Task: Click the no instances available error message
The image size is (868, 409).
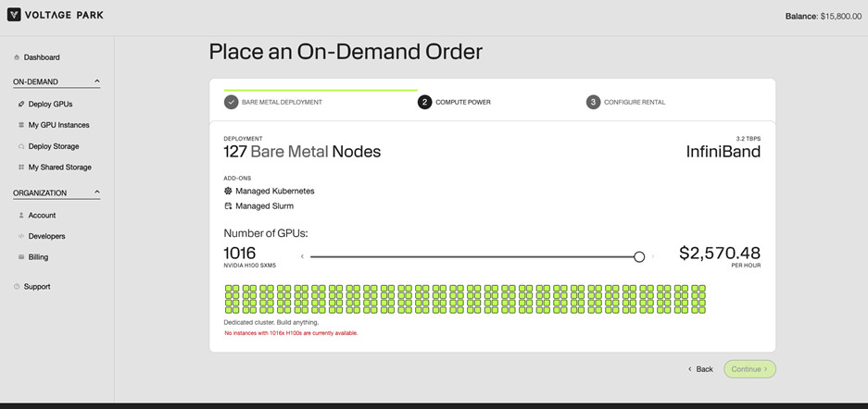Action: [291, 333]
